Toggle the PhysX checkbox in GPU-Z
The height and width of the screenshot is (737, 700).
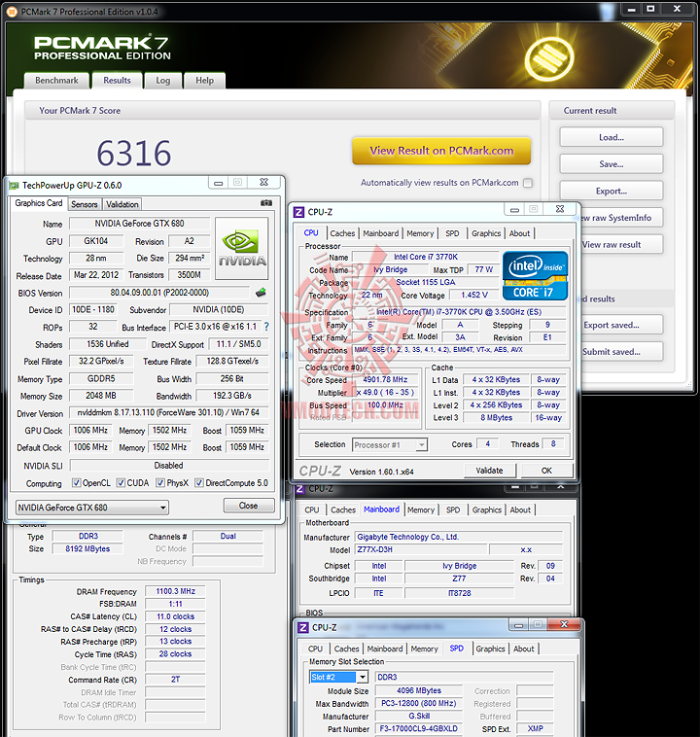(x=160, y=482)
